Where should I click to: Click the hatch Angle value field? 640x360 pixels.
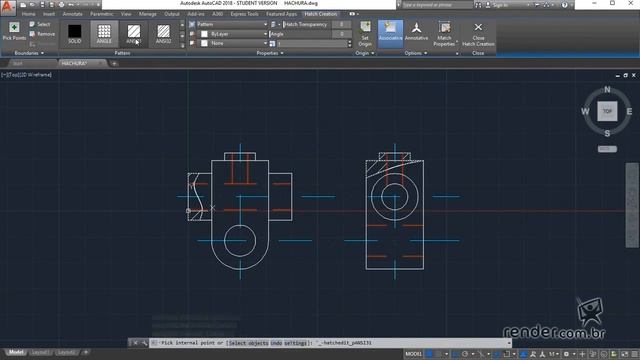[342, 34]
